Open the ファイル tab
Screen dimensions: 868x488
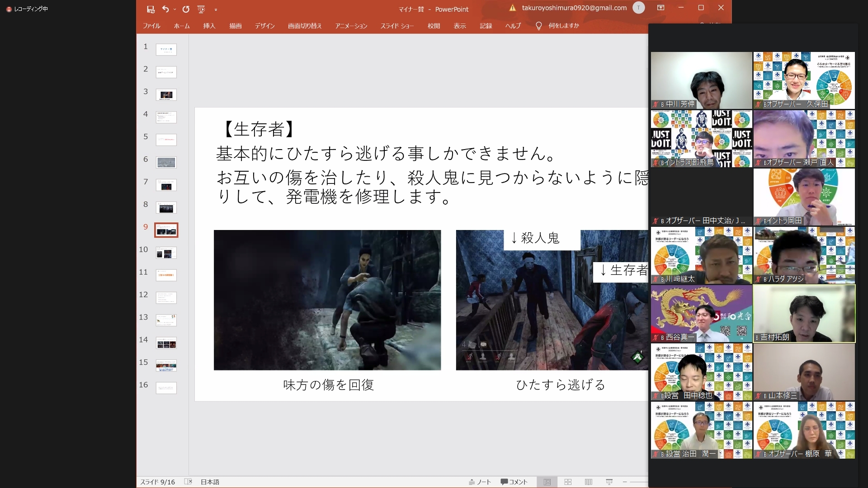tap(151, 26)
